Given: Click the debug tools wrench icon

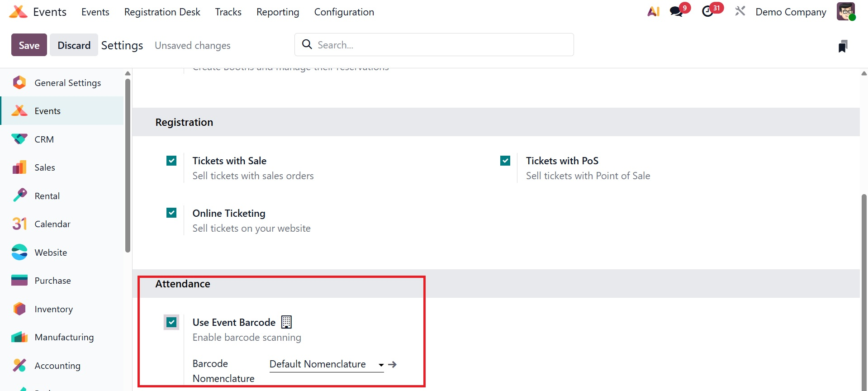Looking at the screenshot, I should [740, 11].
